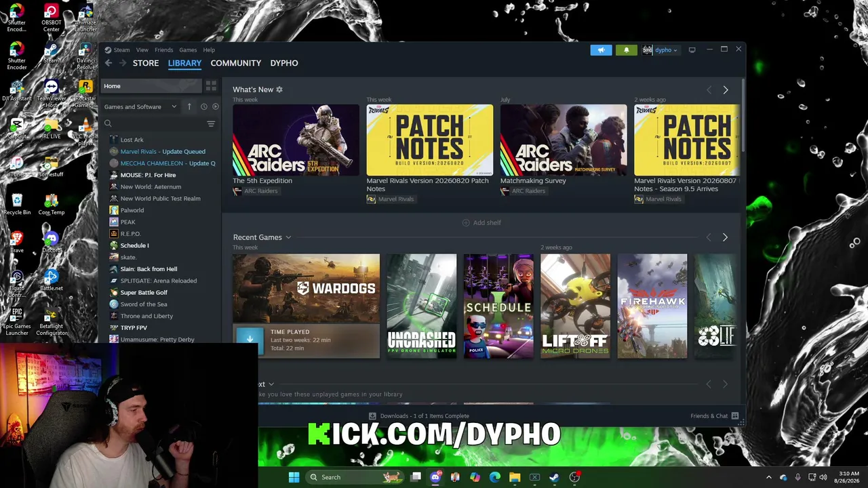Open Rockstar Games desktop icon
The width and height of the screenshot is (868, 488).
point(85,95)
